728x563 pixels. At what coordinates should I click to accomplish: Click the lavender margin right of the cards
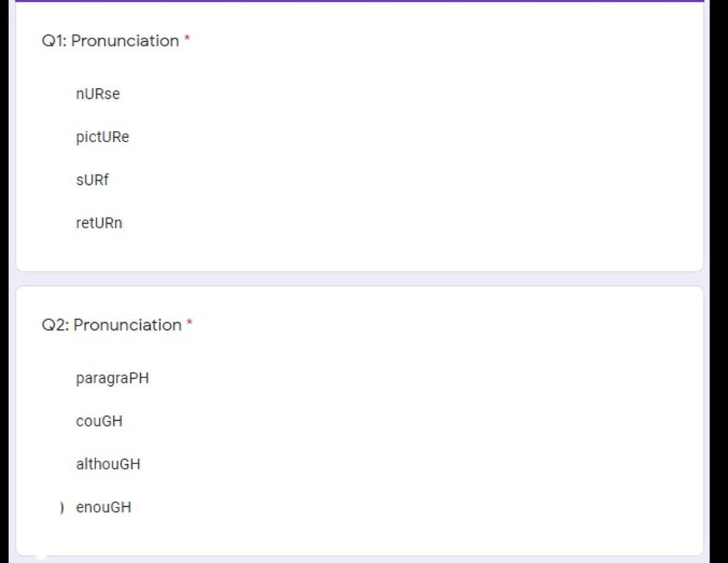(x=706, y=279)
